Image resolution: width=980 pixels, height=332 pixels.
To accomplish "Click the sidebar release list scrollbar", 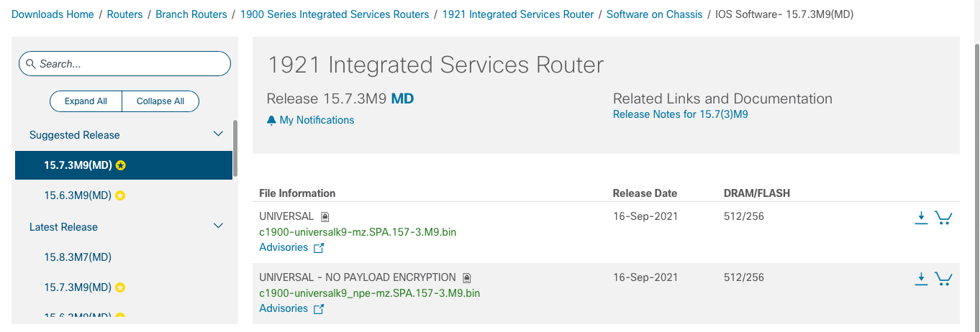I will tap(235, 149).
